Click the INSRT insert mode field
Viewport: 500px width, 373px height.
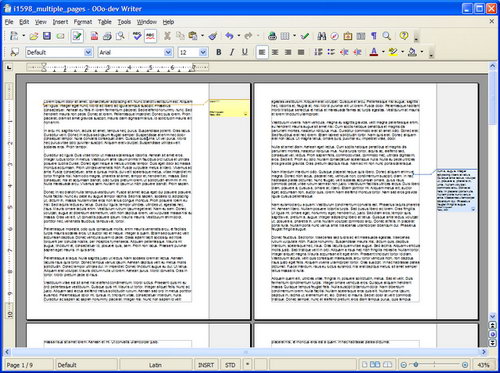tap(206, 365)
